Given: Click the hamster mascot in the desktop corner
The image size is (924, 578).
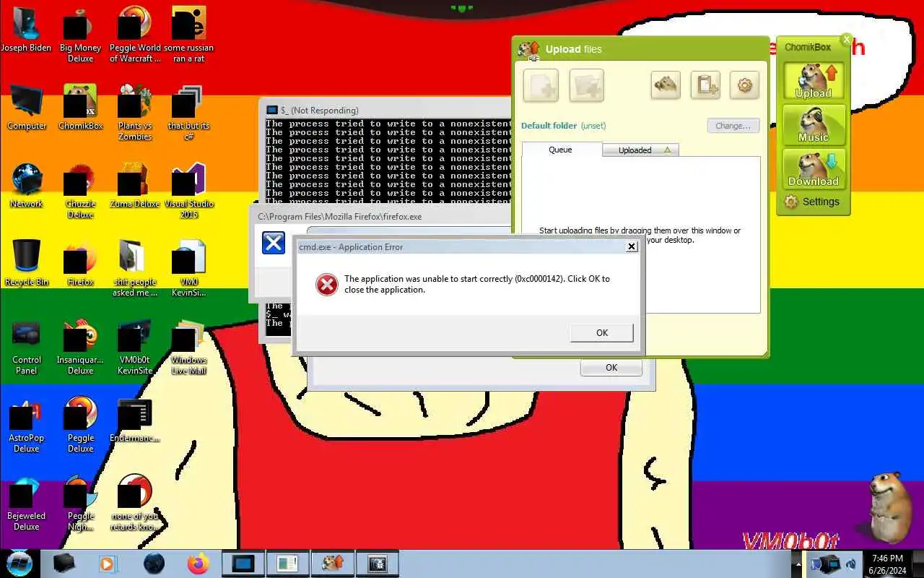Looking at the screenshot, I should 888,508.
